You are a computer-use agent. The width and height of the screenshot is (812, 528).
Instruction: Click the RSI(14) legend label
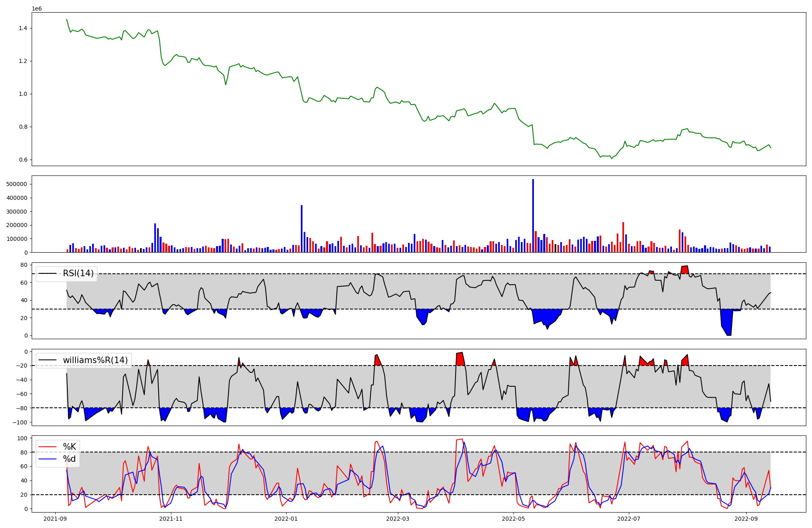pyautogui.click(x=78, y=273)
